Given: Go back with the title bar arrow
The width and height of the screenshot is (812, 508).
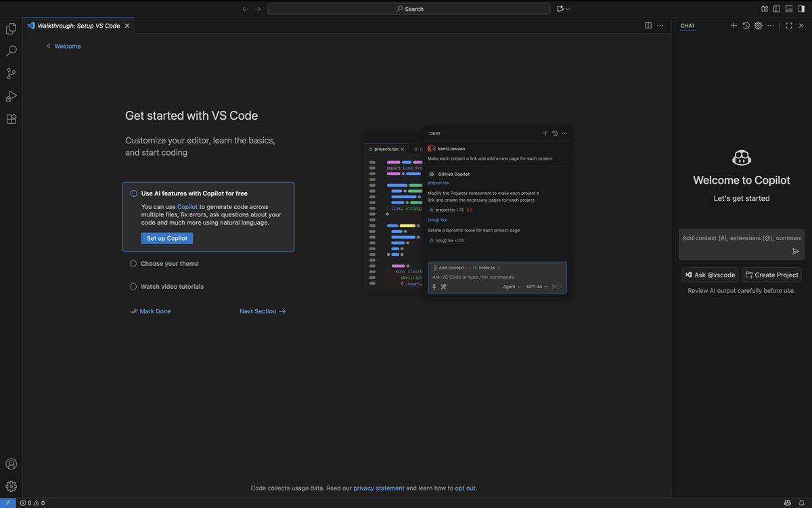Looking at the screenshot, I should coord(246,9).
